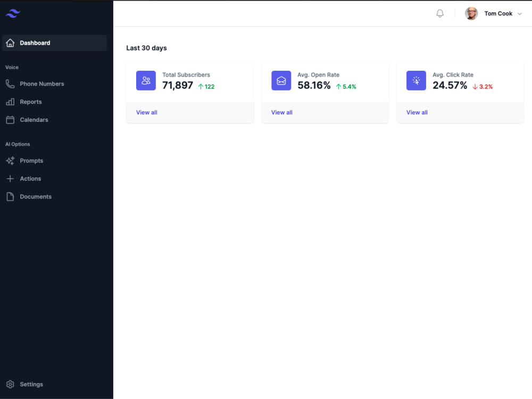Image resolution: width=532 pixels, height=399 pixels.
Task: Click Tom Cook's avatar photo
Action: [471, 14]
